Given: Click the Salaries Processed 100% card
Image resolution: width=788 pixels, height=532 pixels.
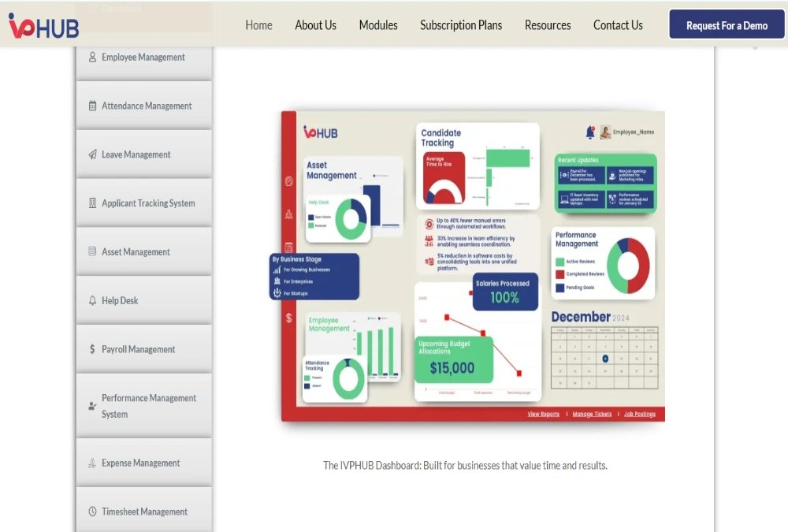Looking at the screenshot, I should pyautogui.click(x=505, y=292).
